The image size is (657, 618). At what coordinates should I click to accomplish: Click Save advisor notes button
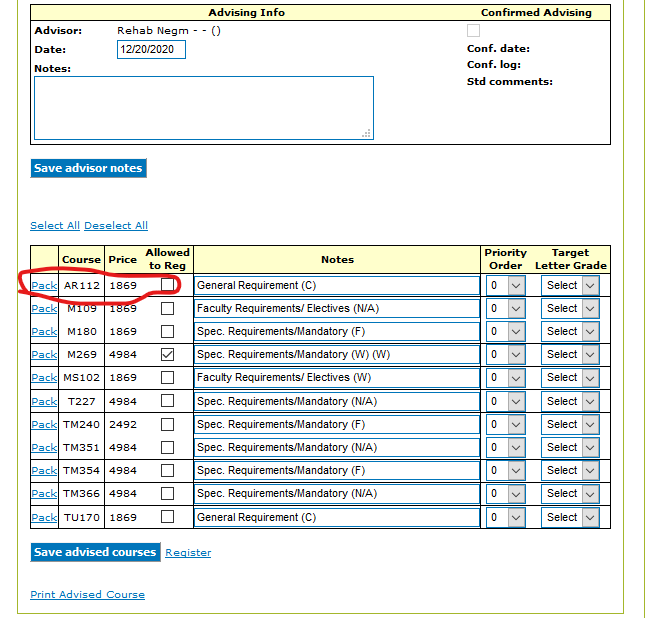coord(88,168)
